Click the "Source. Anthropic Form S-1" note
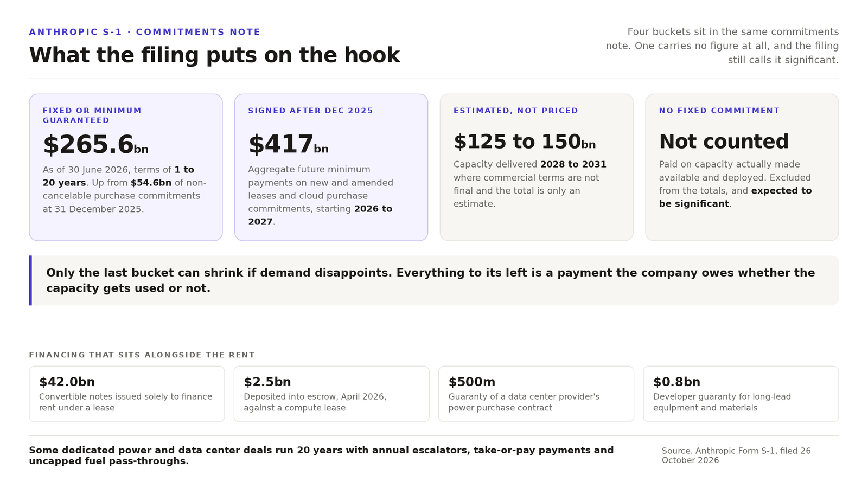This screenshot has width=868, height=488. point(736,455)
